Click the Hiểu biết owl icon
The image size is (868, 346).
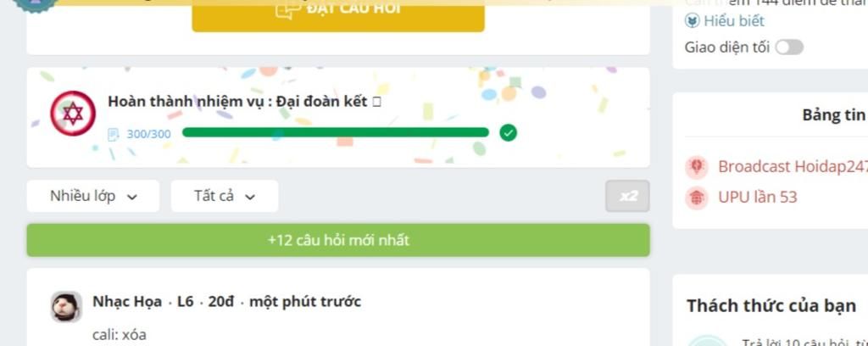[693, 21]
